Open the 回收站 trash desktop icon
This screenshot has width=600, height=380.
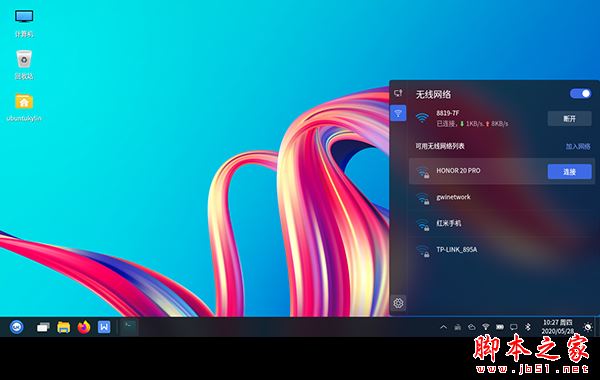click(x=24, y=65)
